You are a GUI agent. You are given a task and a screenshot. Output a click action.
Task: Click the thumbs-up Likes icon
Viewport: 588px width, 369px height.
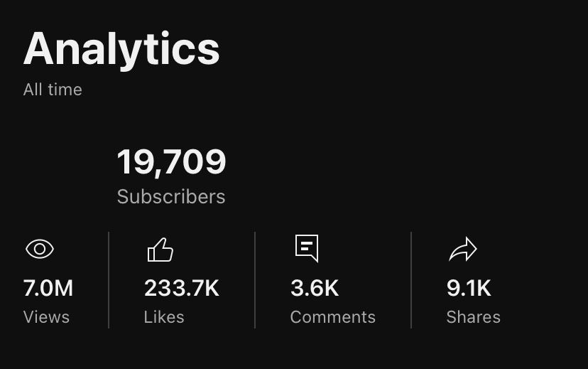click(160, 250)
